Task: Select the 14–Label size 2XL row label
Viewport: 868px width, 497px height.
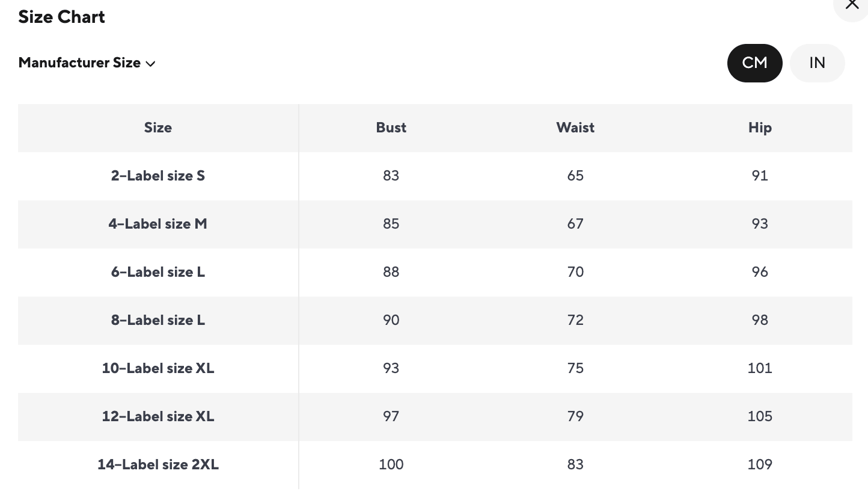Action: [158, 465]
